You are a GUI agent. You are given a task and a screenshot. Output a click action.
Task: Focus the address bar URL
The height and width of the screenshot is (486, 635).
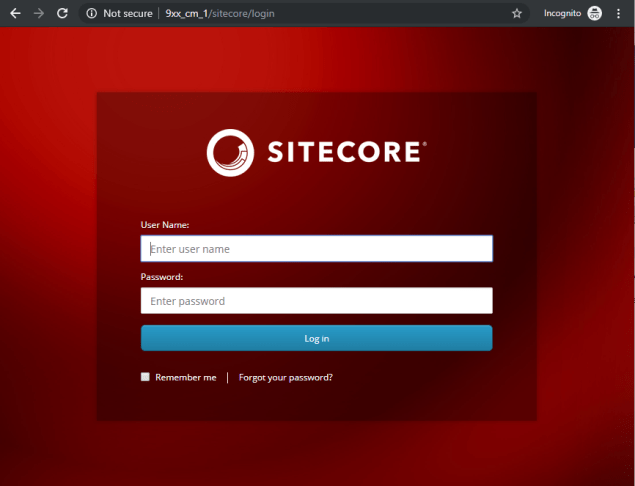[220, 13]
